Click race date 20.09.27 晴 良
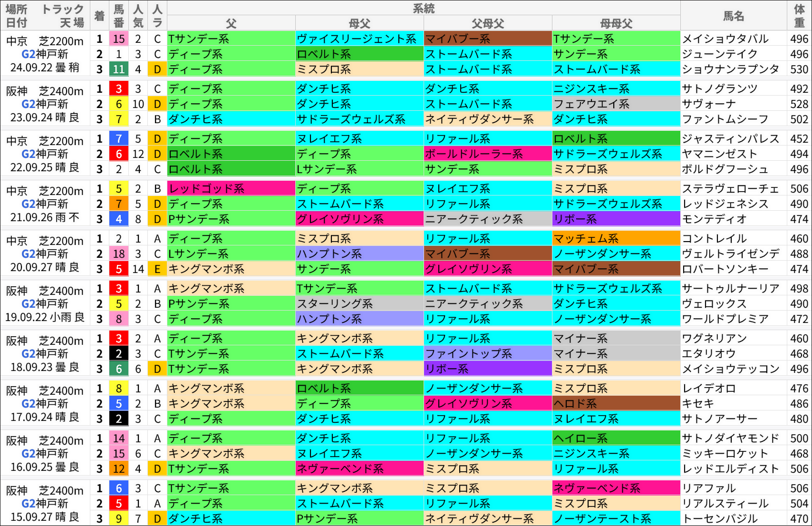Viewport: 812px width, 526px height. (x=45, y=267)
